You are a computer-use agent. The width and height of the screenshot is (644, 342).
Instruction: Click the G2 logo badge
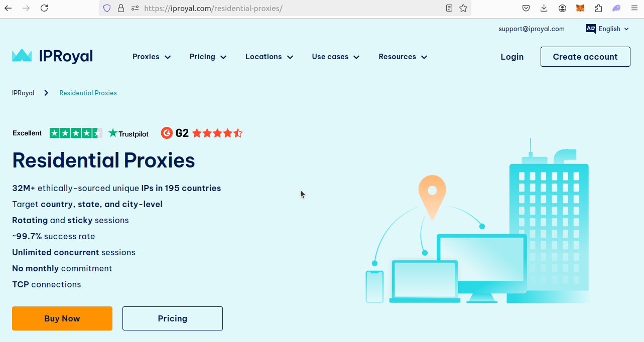click(x=175, y=133)
